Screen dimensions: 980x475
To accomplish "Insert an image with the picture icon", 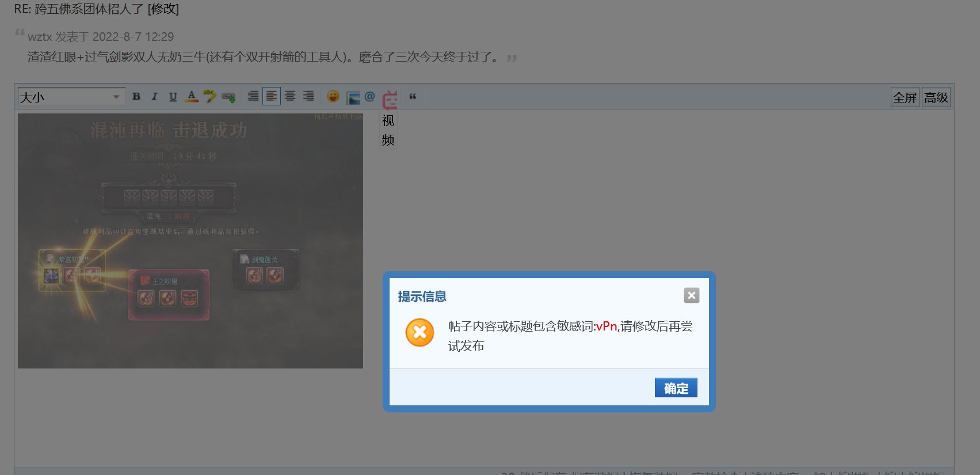I will tap(353, 98).
